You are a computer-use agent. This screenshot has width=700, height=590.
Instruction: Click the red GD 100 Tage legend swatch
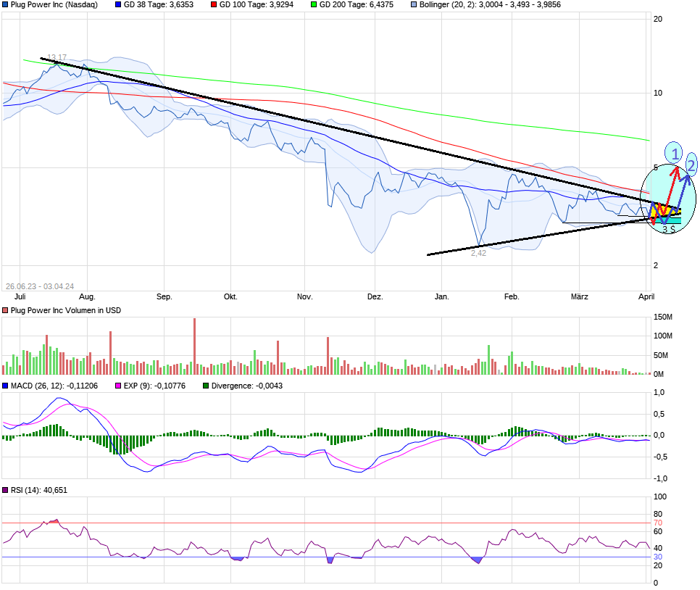point(213,4)
